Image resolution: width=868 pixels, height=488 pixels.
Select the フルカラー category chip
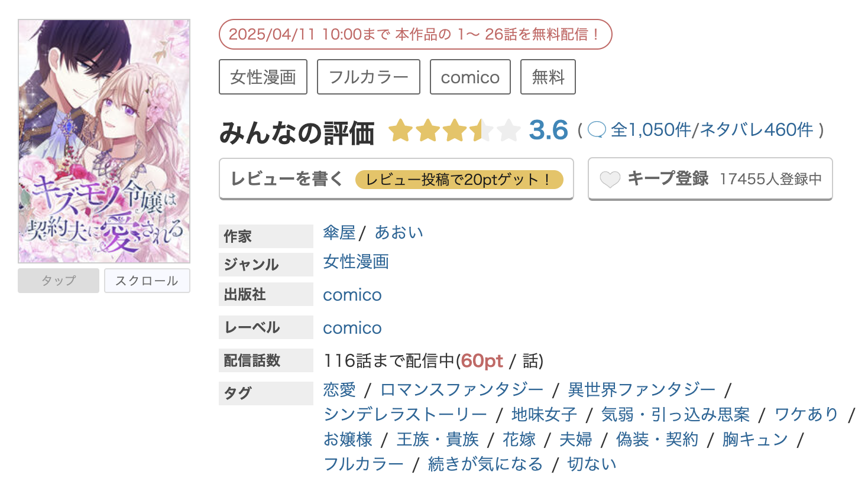click(x=368, y=77)
